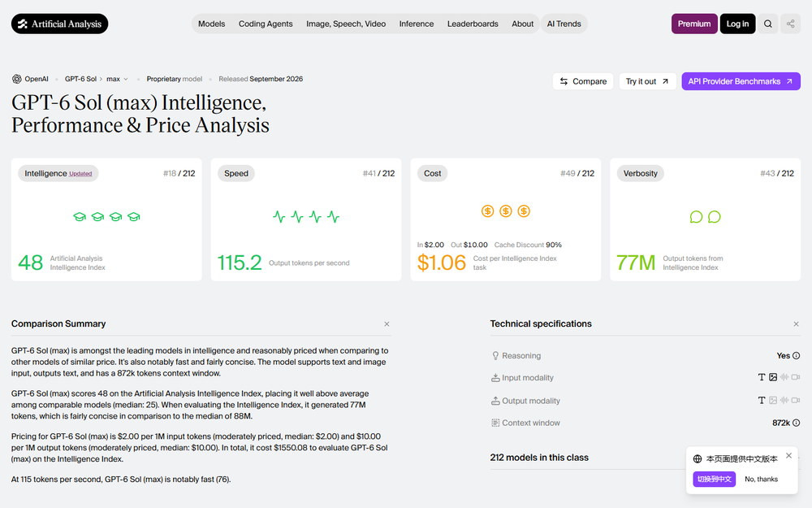Click the Try it out button
812x508 pixels.
tap(647, 81)
